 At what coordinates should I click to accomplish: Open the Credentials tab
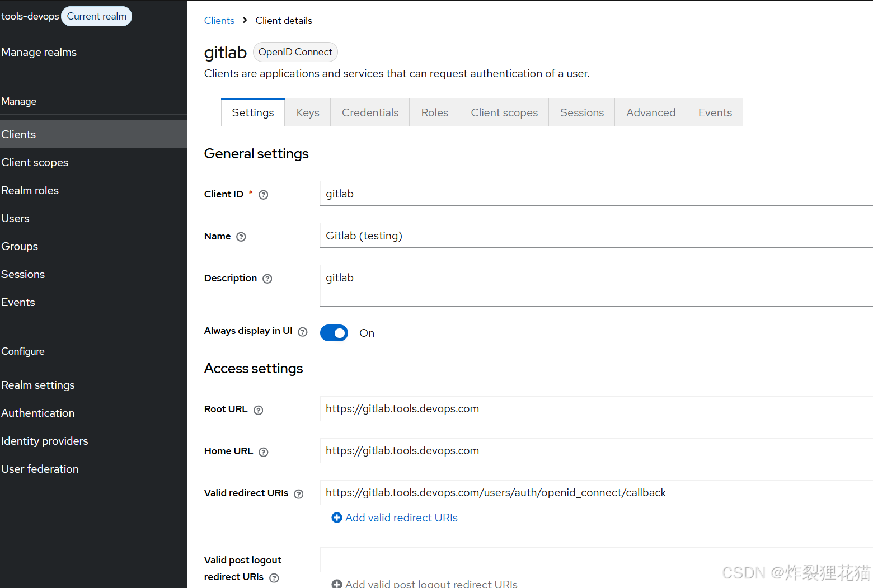[x=370, y=112]
